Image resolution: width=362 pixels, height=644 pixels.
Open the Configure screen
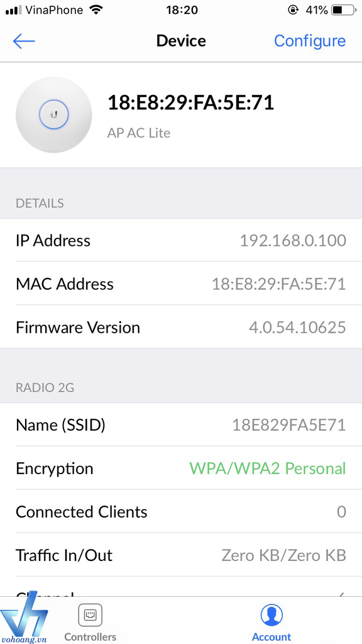point(310,41)
